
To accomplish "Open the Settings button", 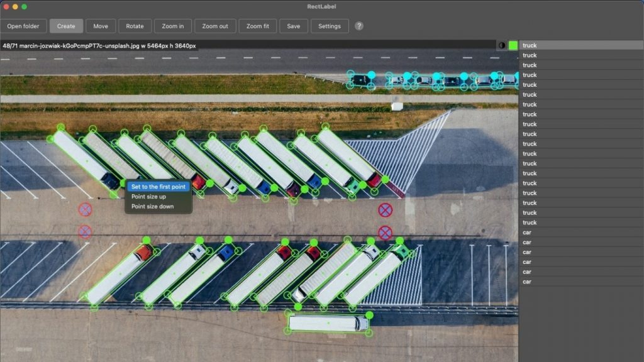I will click(330, 26).
